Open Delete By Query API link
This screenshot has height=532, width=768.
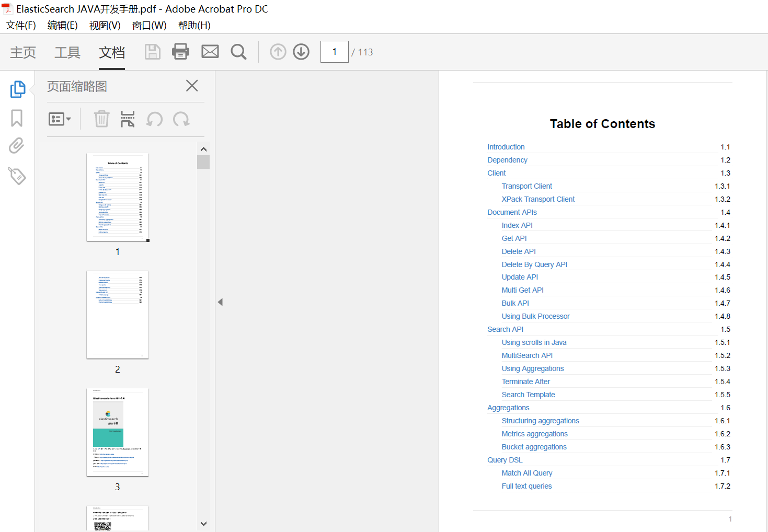pos(534,264)
